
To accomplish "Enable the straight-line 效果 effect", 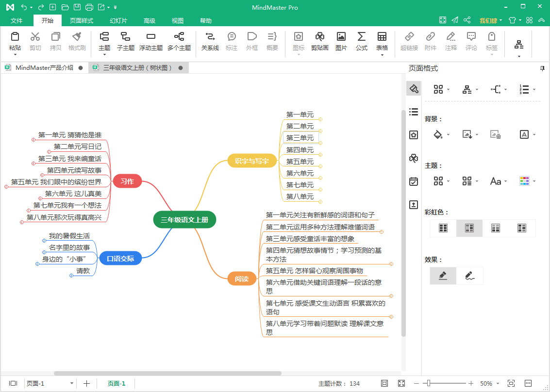I will click(443, 276).
